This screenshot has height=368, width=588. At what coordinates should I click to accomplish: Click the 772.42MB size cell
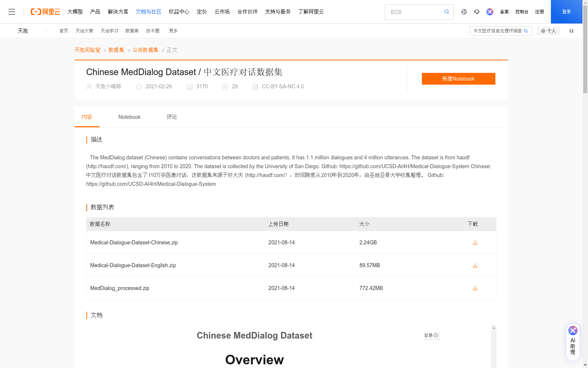(371, 288)
